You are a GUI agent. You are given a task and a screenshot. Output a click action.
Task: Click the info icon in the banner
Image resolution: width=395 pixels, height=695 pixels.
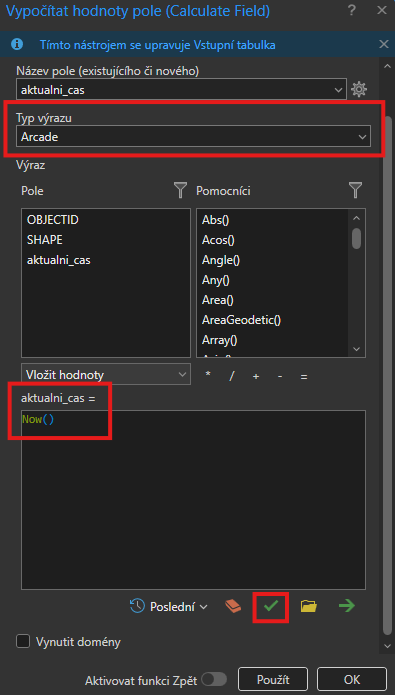17,44
